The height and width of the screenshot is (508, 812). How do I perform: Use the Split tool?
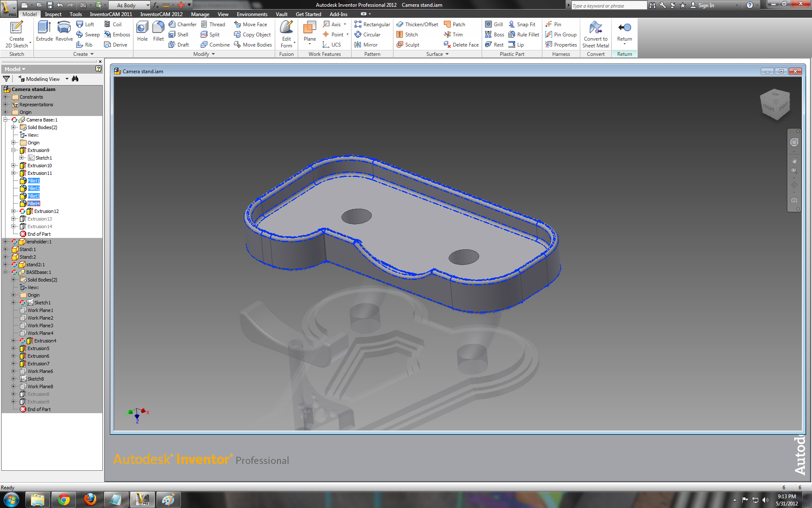pyautogui.click(x=210, y=34)
